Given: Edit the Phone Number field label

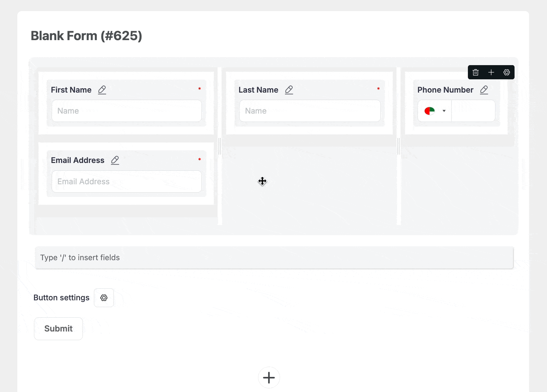Looking at the screenshot, I should [484, 90].
